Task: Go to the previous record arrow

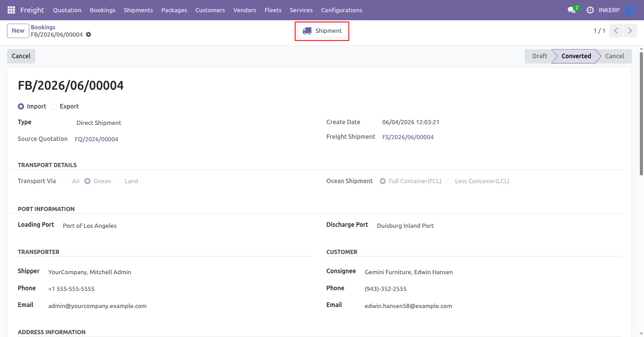Action: pyautogui.click(x=616, y=31)
